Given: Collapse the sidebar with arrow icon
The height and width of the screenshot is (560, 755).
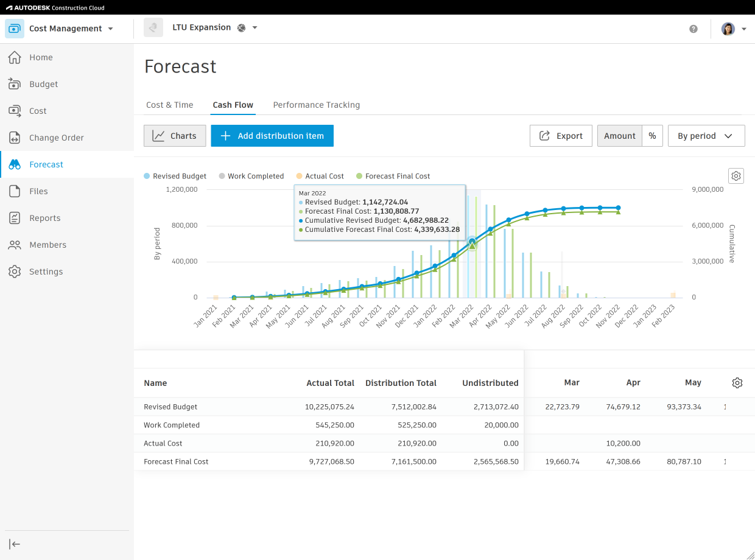Looking at the screenshot, I should [15, 544].
